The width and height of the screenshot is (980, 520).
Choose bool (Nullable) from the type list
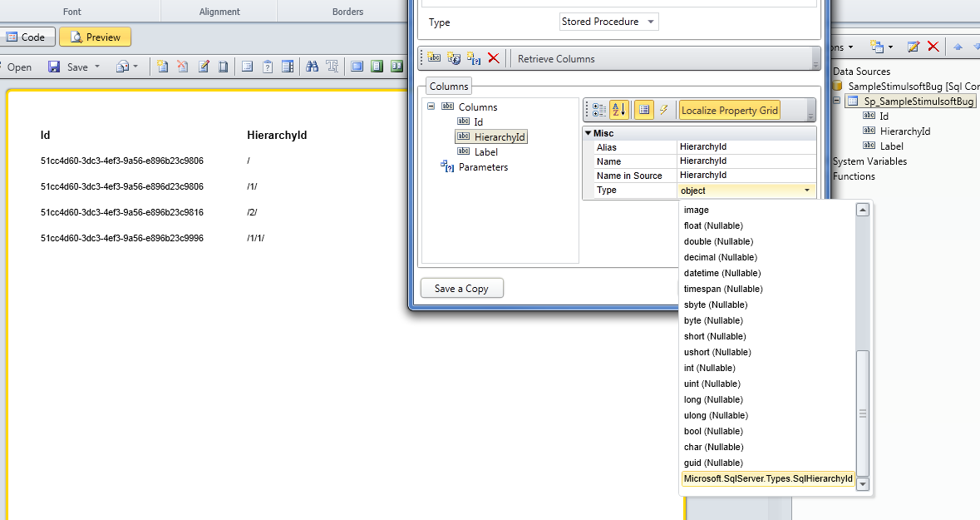click(x=713, y=431)
